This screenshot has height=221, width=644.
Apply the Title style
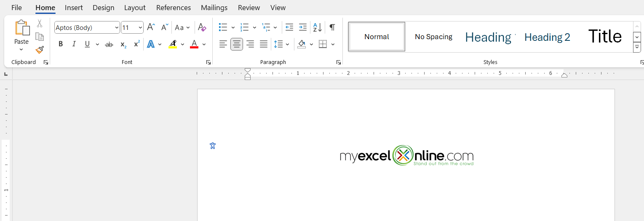605,37
